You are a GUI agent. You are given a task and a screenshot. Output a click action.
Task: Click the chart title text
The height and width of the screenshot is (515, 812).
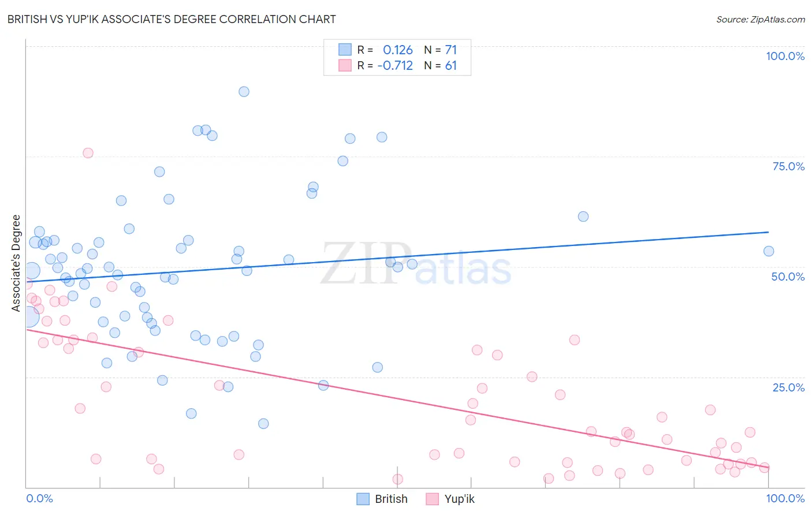[172, 19]
